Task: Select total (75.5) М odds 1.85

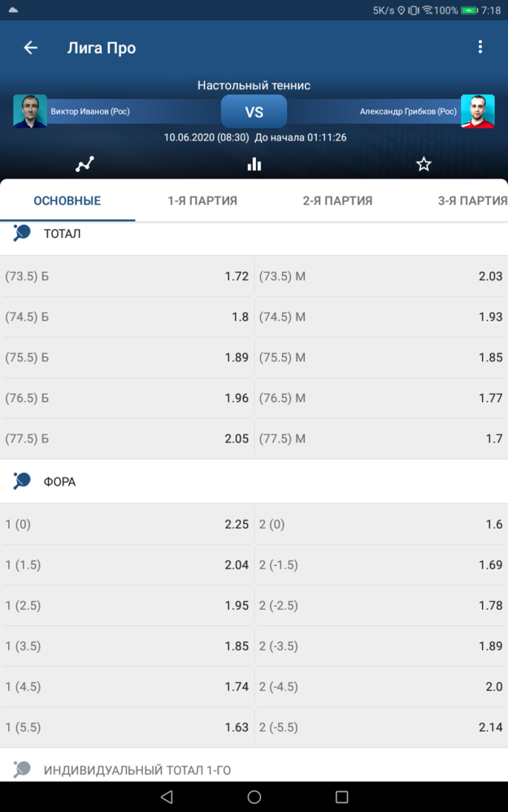Action: coord(381,357)
